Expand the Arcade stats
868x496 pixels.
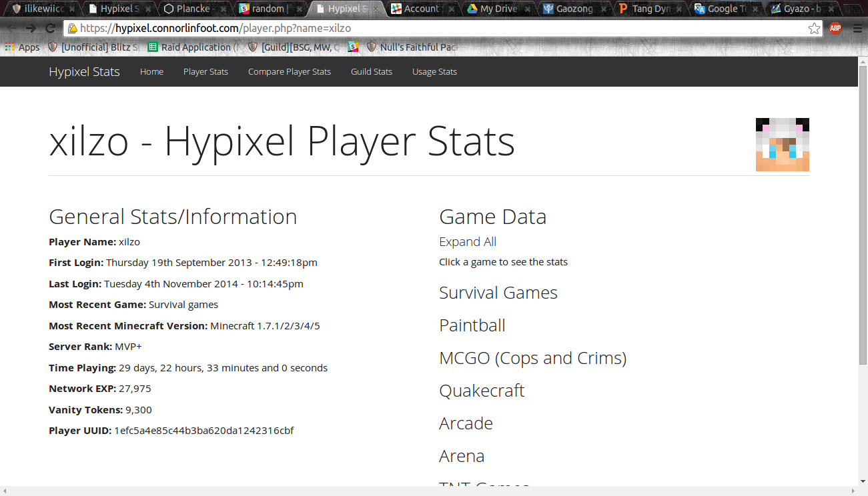coord(466,423)
